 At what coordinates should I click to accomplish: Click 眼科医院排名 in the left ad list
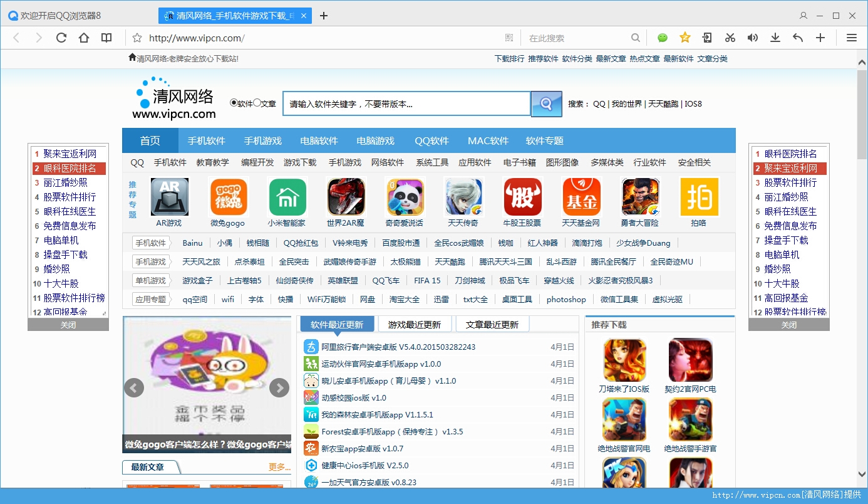coord(70,168)
